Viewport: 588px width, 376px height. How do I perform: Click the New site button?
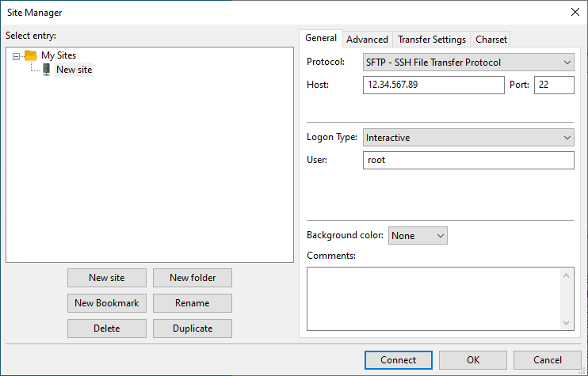point(107,278)
